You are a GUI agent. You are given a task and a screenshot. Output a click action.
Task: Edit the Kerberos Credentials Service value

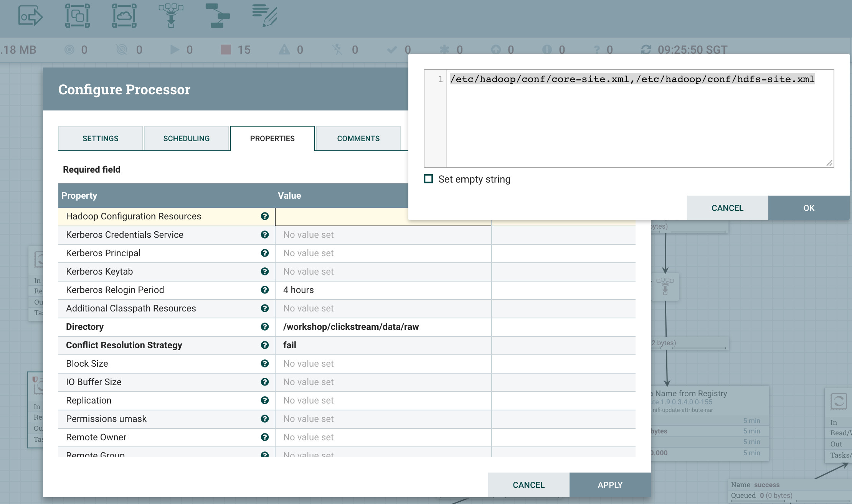coord(383,235)
